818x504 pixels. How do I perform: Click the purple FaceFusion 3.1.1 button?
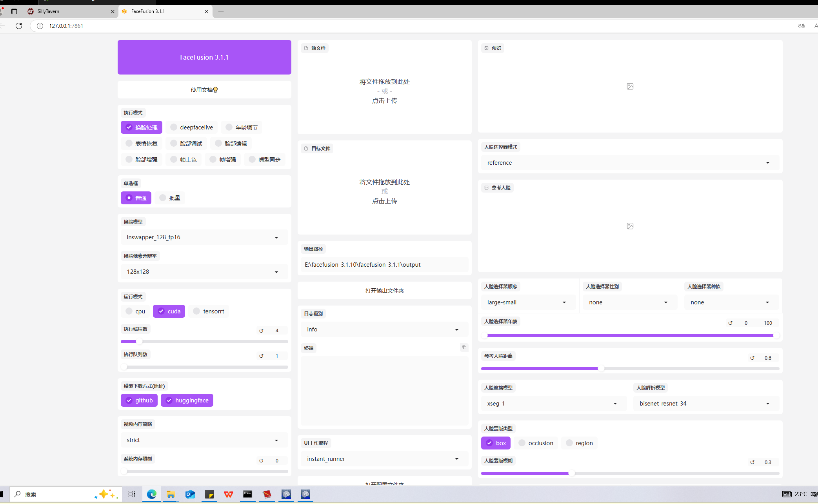tap(204, 57)
